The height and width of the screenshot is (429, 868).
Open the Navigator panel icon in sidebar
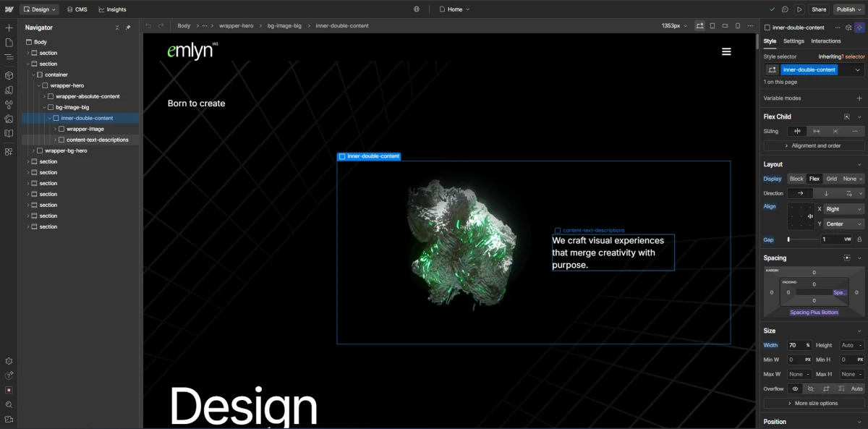[x=9, y=58]
